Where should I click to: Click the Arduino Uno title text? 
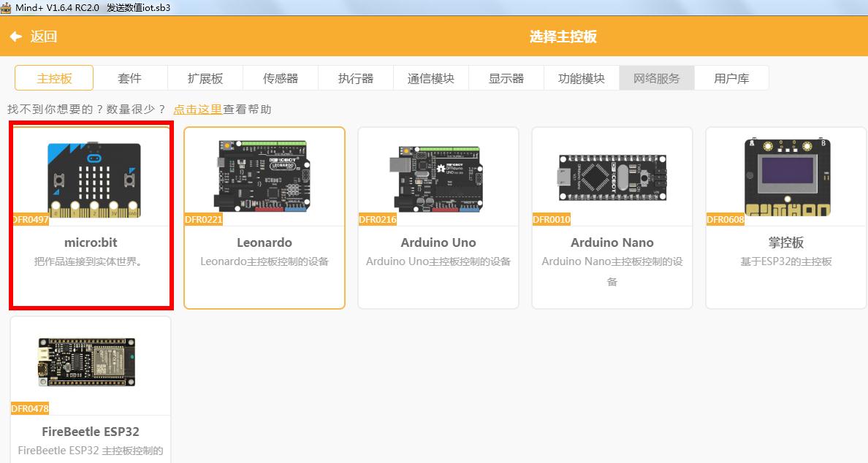438,242
